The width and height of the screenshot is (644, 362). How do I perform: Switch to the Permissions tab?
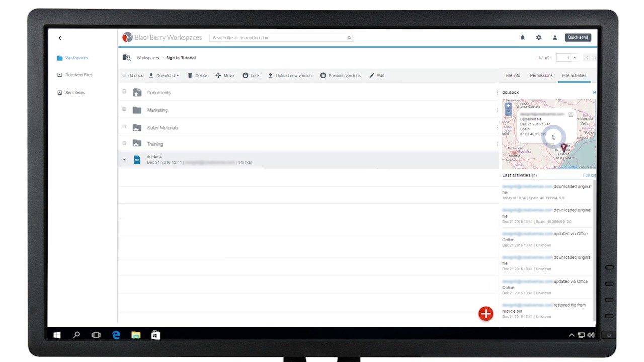[x=541, y=76]
